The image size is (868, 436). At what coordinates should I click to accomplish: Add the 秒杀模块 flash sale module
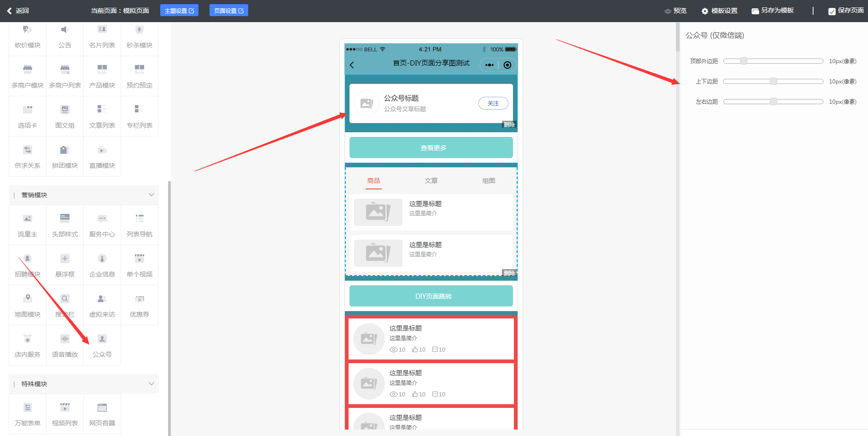(x=140, y=37)
